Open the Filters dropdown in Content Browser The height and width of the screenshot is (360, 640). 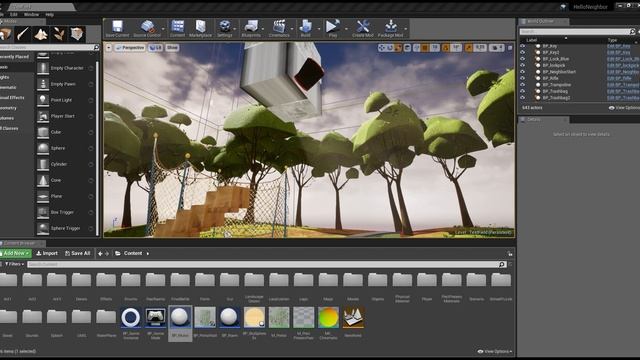(14, 264)
